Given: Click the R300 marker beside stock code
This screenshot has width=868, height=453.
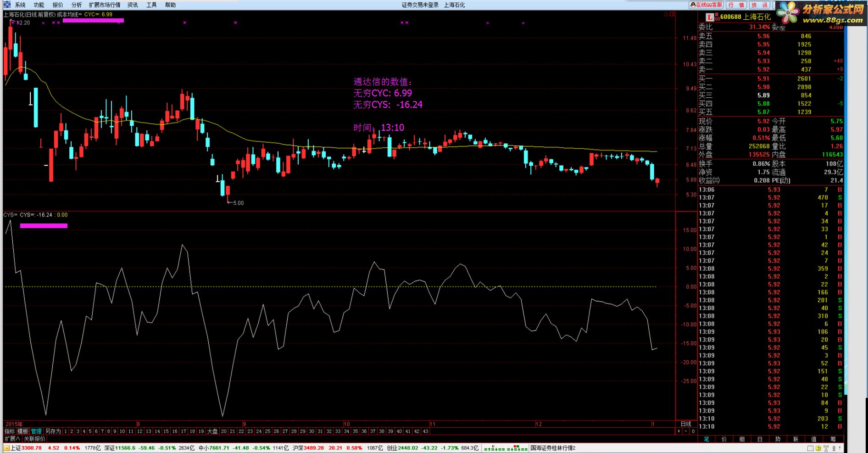Looking at the screenshot, I should click(x=717, y=17).
